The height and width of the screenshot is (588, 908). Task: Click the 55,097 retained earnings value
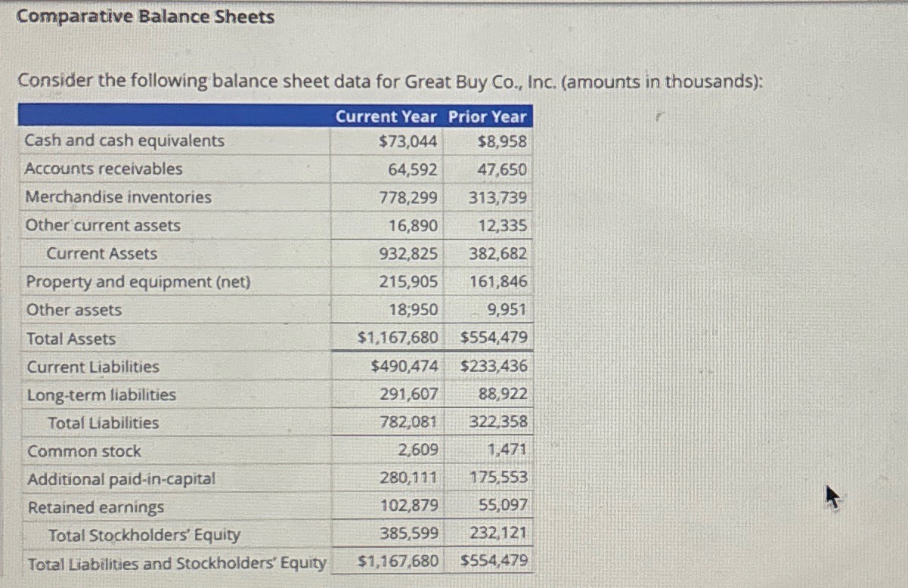pyautogui.click(x=504, y=506)
